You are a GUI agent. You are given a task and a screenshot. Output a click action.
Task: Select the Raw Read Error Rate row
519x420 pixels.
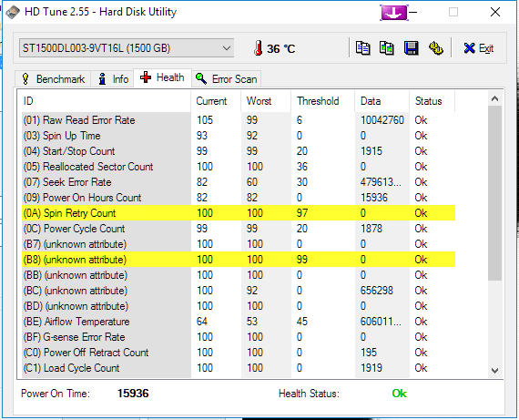tap(239, 120)
